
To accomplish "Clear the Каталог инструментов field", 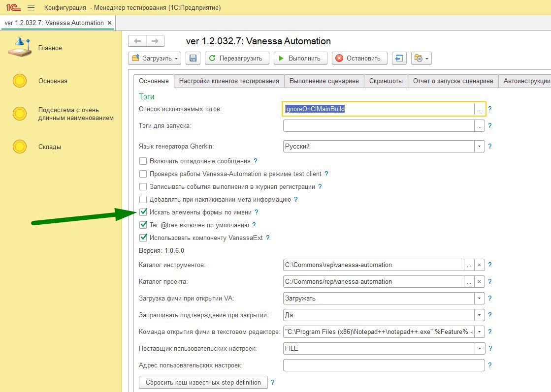I will (479, 265).
